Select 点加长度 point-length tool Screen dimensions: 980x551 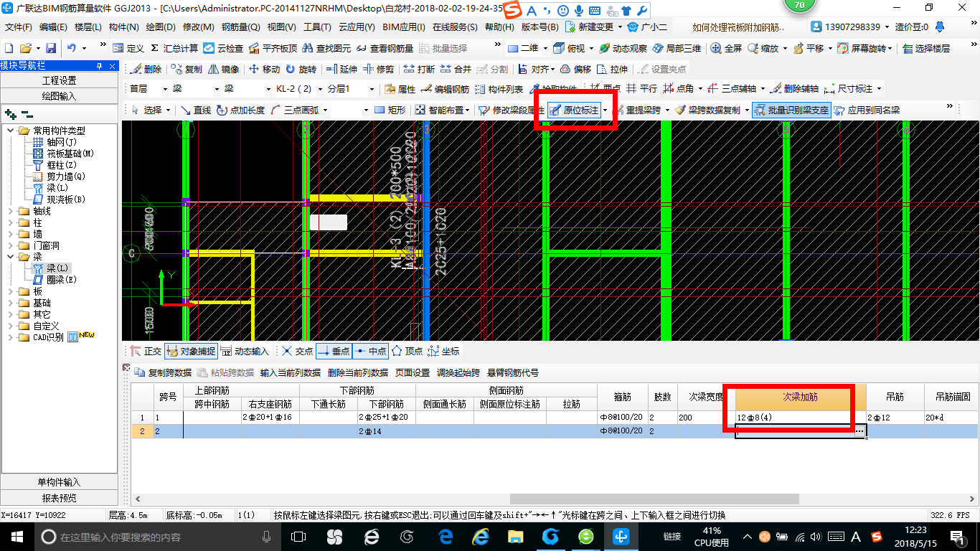240,110
